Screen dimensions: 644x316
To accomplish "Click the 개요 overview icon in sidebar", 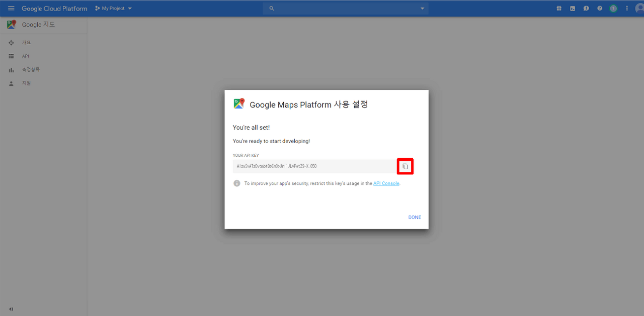I will click(x=11, y=43).
